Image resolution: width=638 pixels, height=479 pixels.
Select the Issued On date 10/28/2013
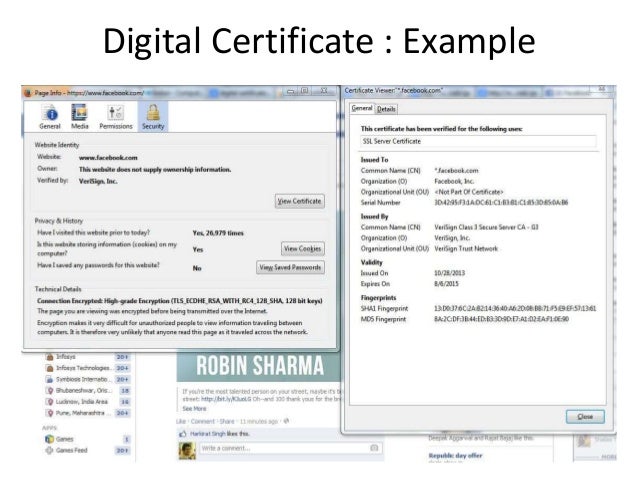coord(449,273)
